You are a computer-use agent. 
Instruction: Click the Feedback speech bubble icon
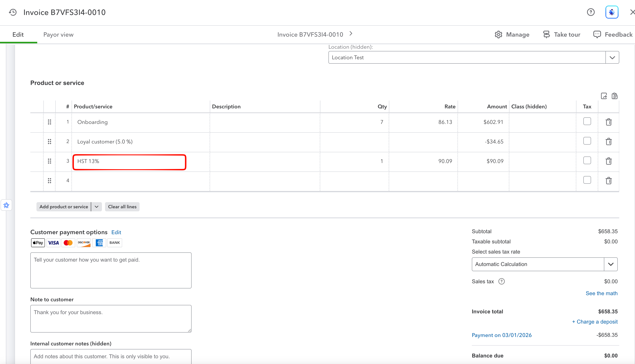[x=597, y=35]
